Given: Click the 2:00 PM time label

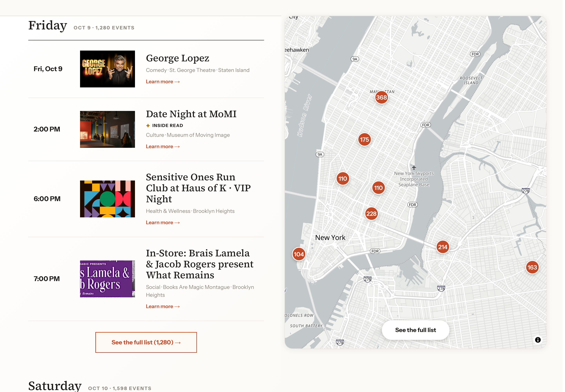Looking at the screenshot, I should click(x=47, y=129).
